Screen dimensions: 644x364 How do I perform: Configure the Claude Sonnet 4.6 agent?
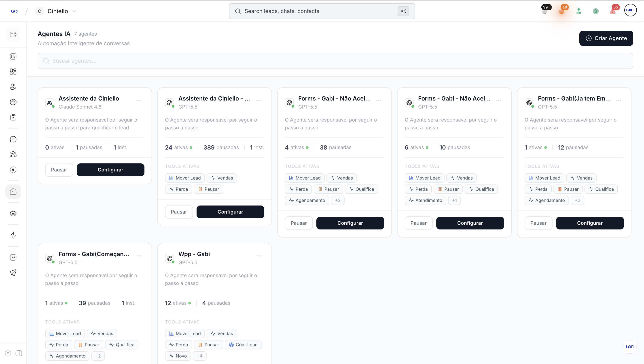click(x=110, y=170)
